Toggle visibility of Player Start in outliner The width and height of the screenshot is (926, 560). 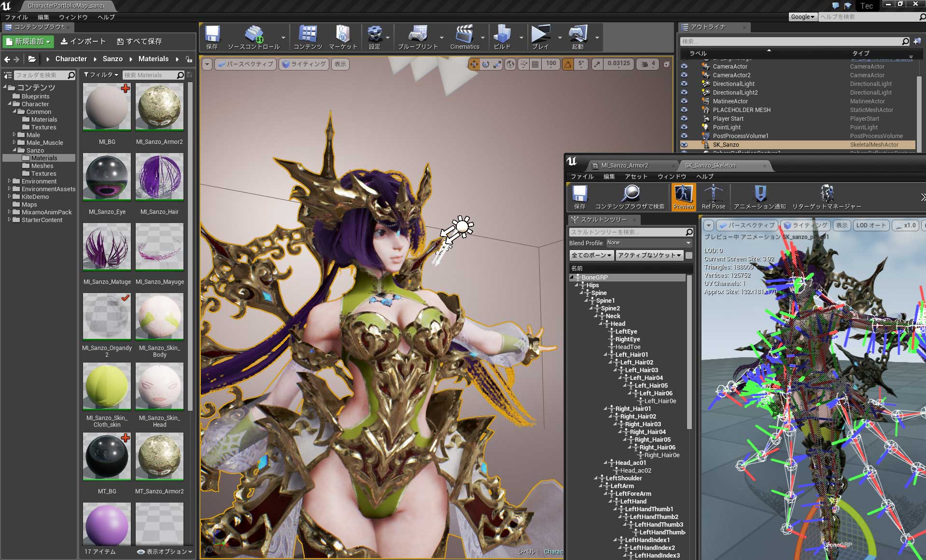684,119
